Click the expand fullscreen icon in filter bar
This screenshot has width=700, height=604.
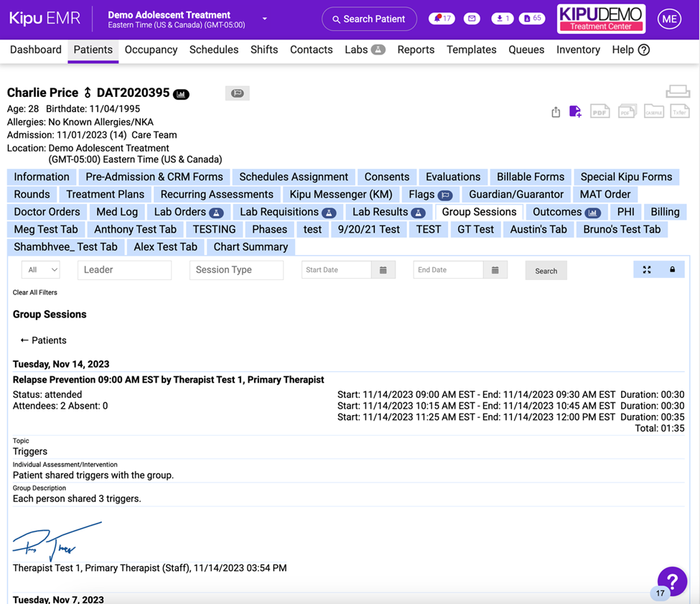(647, 269)
